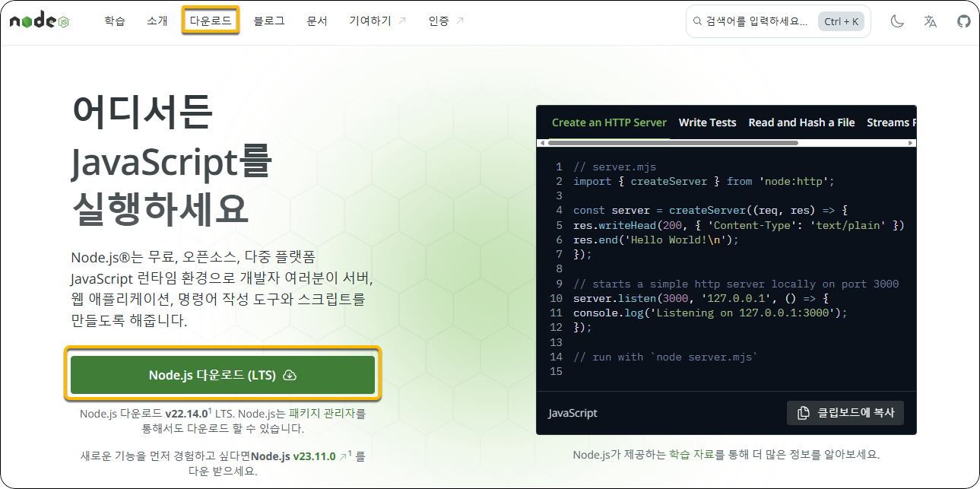This screenshot has height=489, width=980.
Task: Open the 인증 external link
Action: pyautogui.click(x=446, y=21)
